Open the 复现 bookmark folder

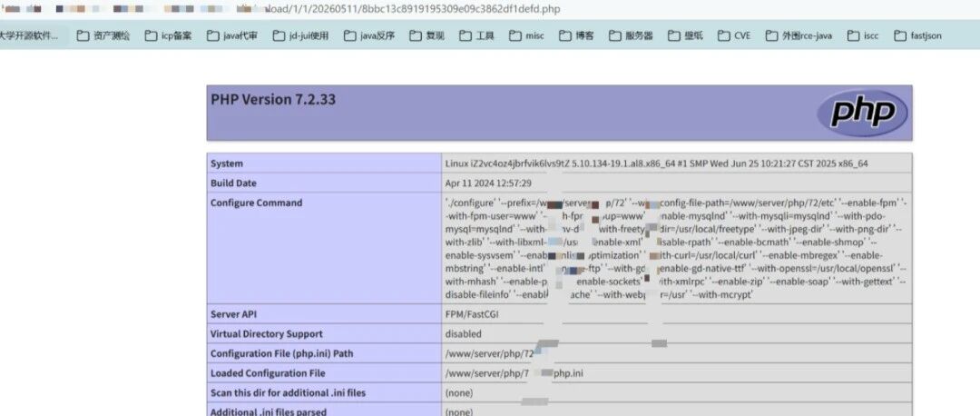coord(426,35)
